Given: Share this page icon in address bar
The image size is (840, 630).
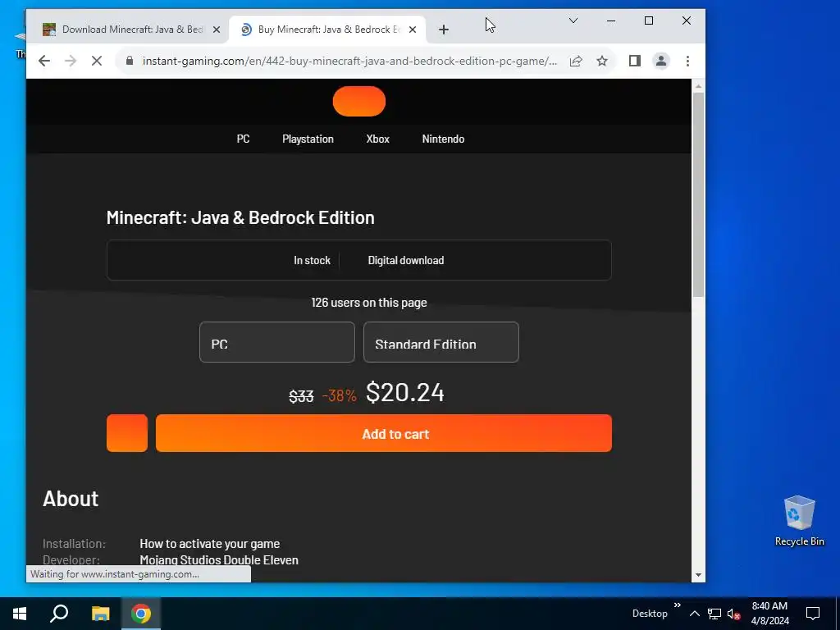Looking at the screenshot, I should 576,61.
